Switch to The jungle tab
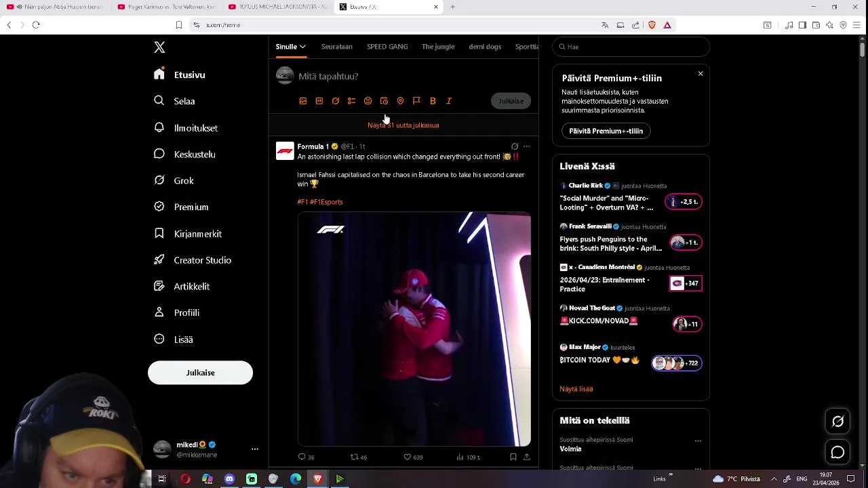This screenshot has width=868, height=488. pyautogui.click(x=438, y=47)
